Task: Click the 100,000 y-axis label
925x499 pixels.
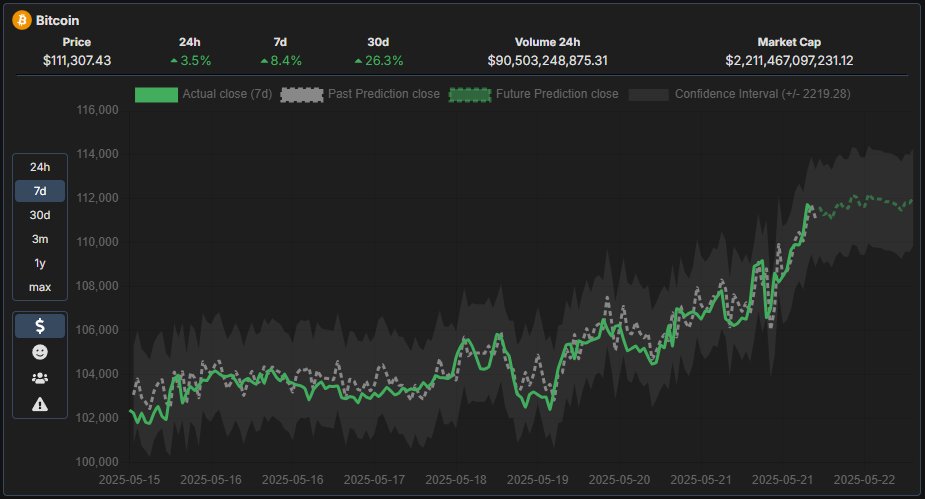Action: [x=97, y=461]
